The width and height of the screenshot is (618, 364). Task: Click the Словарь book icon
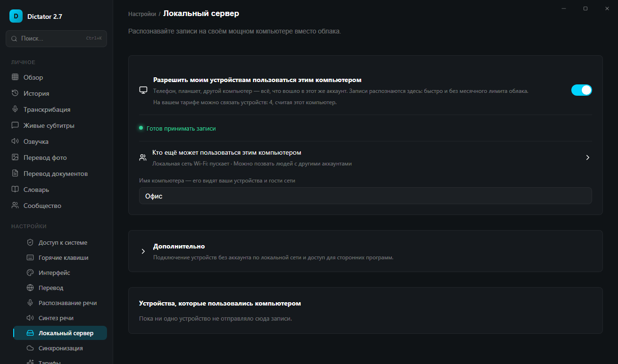(15, 190)
